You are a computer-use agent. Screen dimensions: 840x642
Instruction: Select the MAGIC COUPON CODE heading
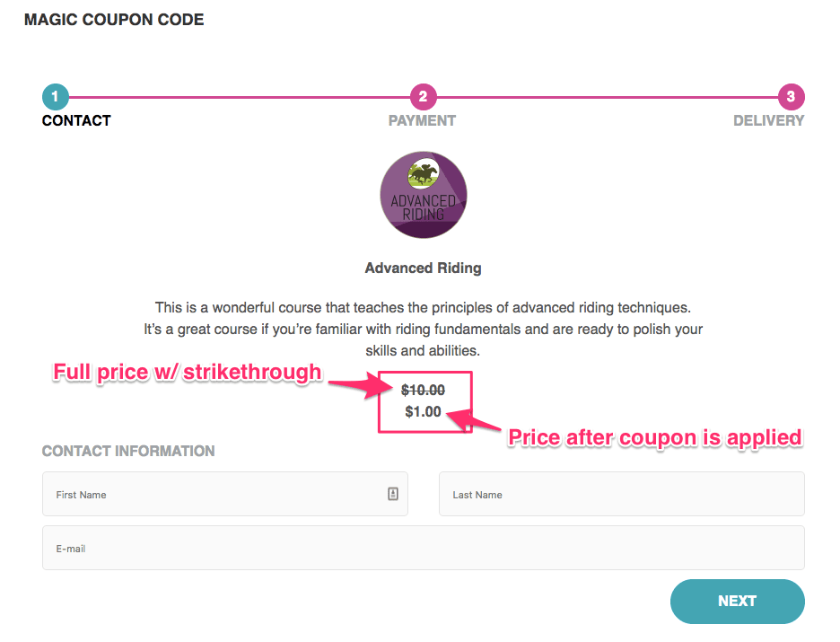(x=114, y=19)
